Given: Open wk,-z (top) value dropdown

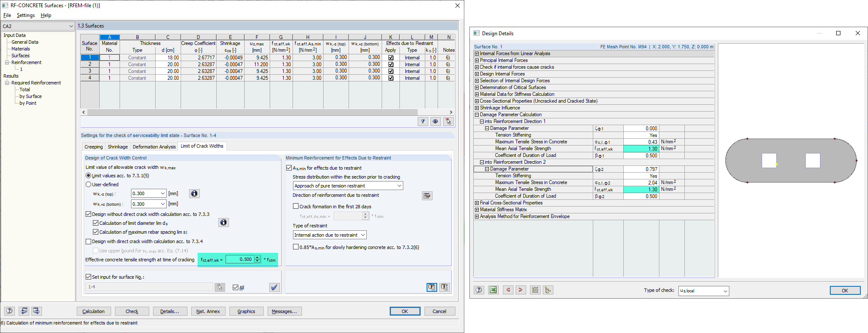Looking at the screenshot, I should (162, 193).
